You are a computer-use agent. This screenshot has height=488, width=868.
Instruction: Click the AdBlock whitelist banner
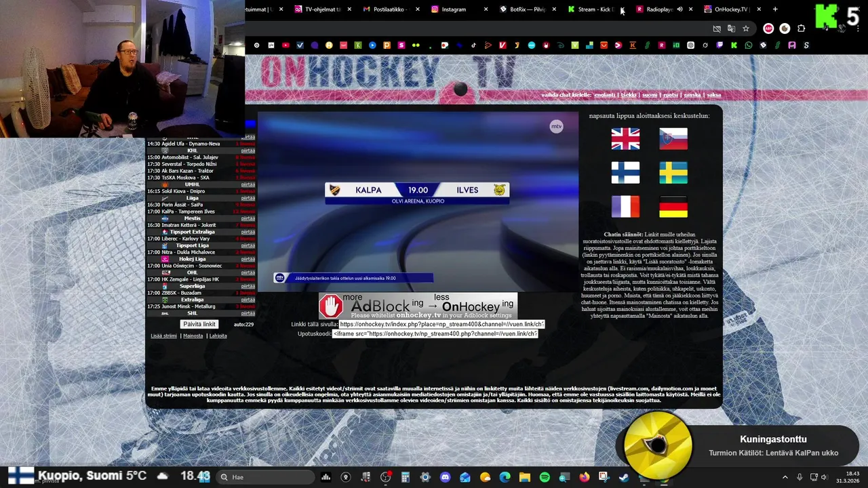coord(418,306)
